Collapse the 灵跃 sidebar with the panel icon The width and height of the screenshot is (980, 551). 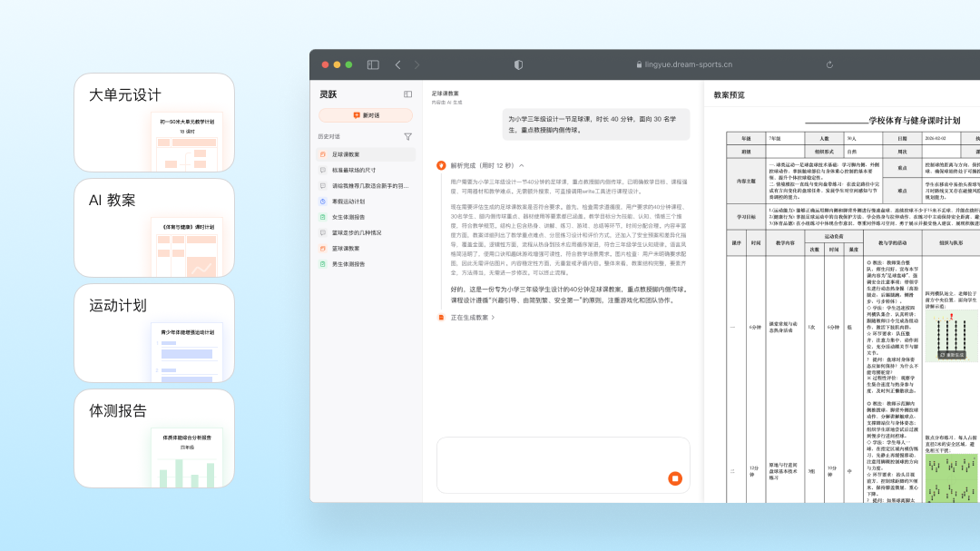tap(407, 94)
